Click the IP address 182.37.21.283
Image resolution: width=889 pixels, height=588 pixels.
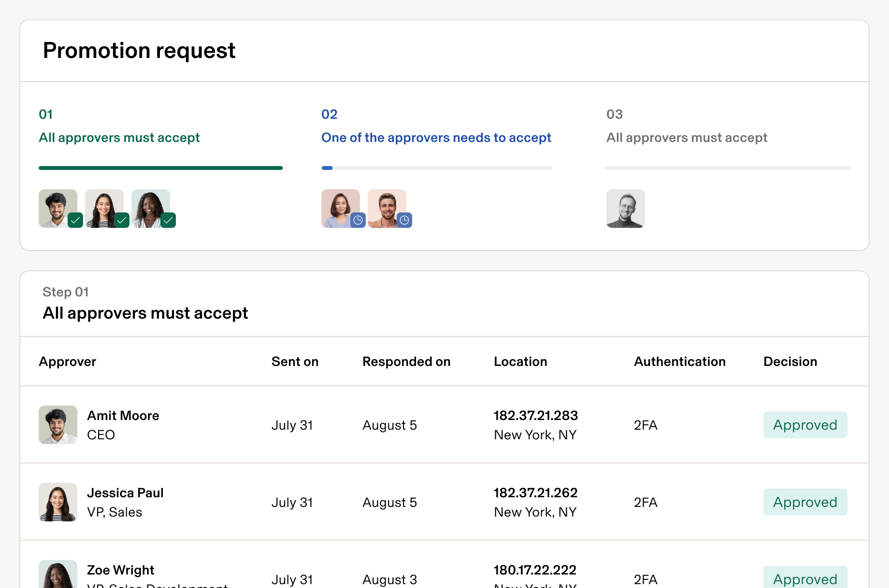[x=535, y=416]
